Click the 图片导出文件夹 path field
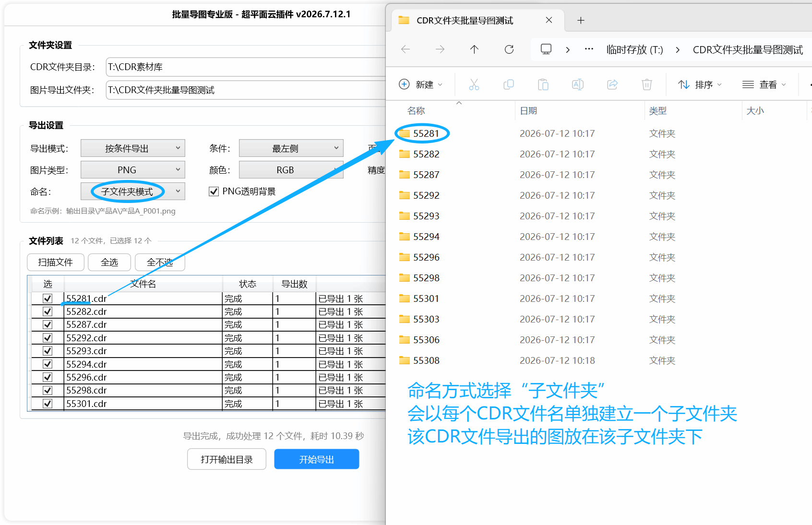The image size is (812, 525). [x=246, y=90]
